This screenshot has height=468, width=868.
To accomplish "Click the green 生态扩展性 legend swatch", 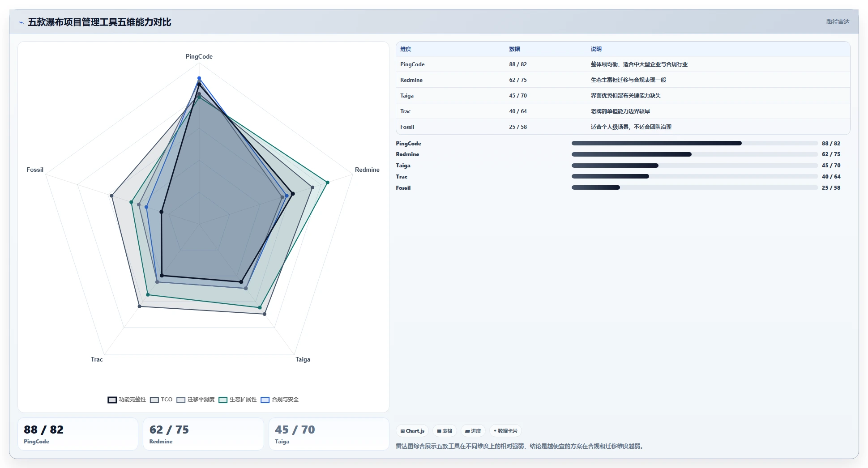I will tap(223, 400).
